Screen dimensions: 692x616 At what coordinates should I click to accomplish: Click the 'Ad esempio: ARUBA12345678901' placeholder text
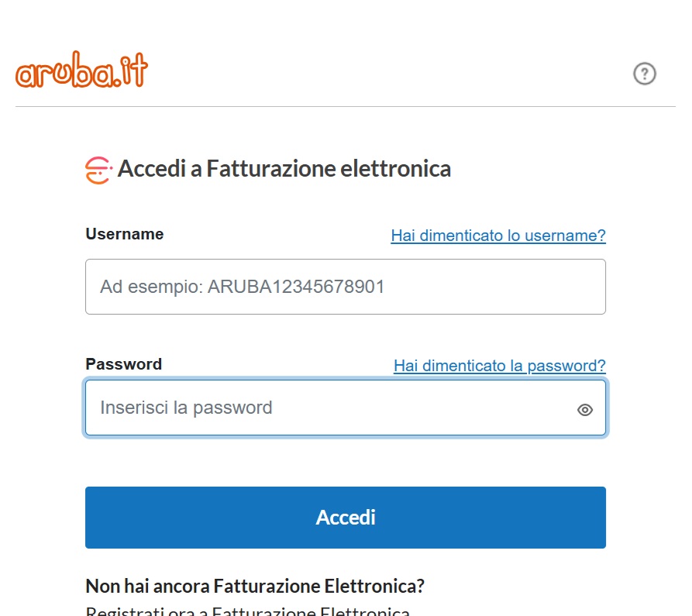coord(242,287)
